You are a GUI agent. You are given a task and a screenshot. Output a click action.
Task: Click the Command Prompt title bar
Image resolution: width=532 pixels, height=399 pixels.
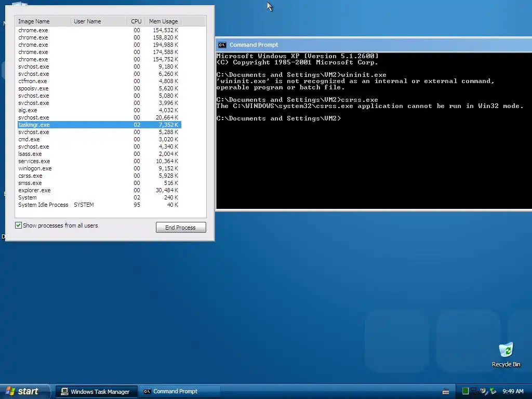pyautogui.click(x=374, y=45)
